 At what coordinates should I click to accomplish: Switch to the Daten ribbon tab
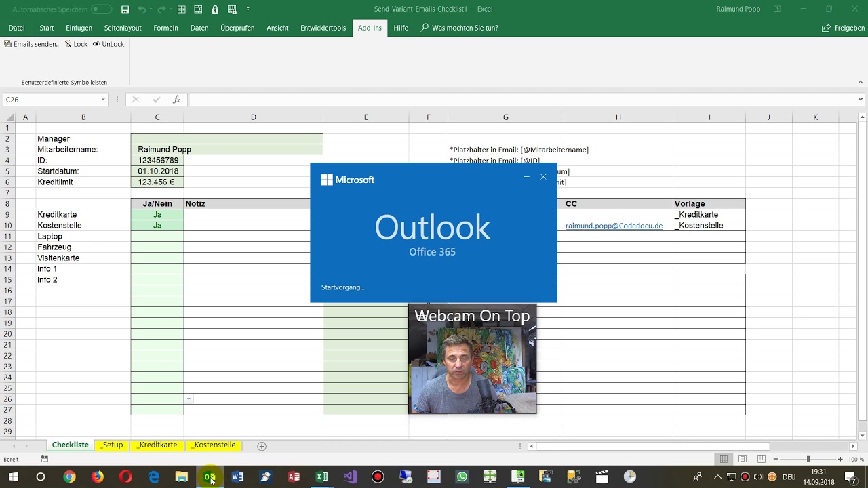[x=199, y=28]
